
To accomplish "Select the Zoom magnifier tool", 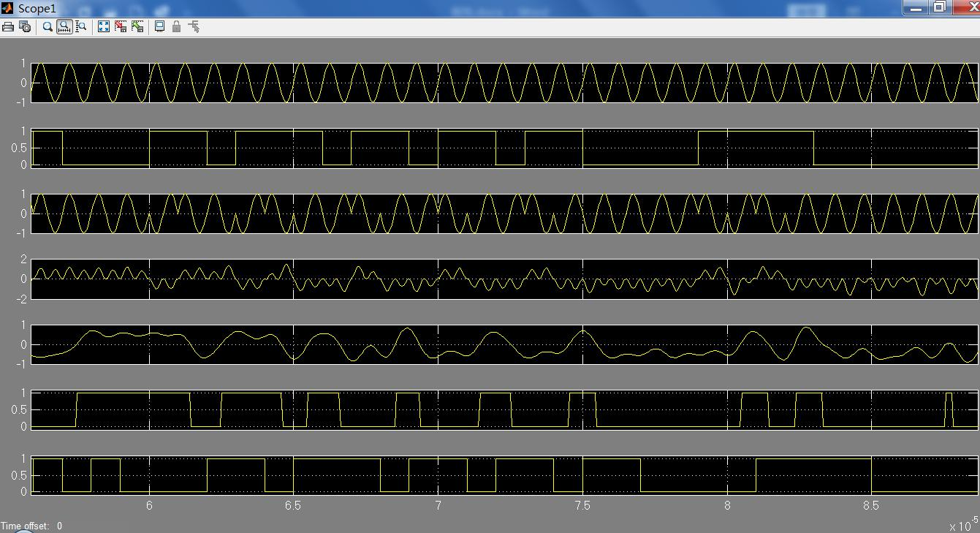I will click(x=48, y=26).
